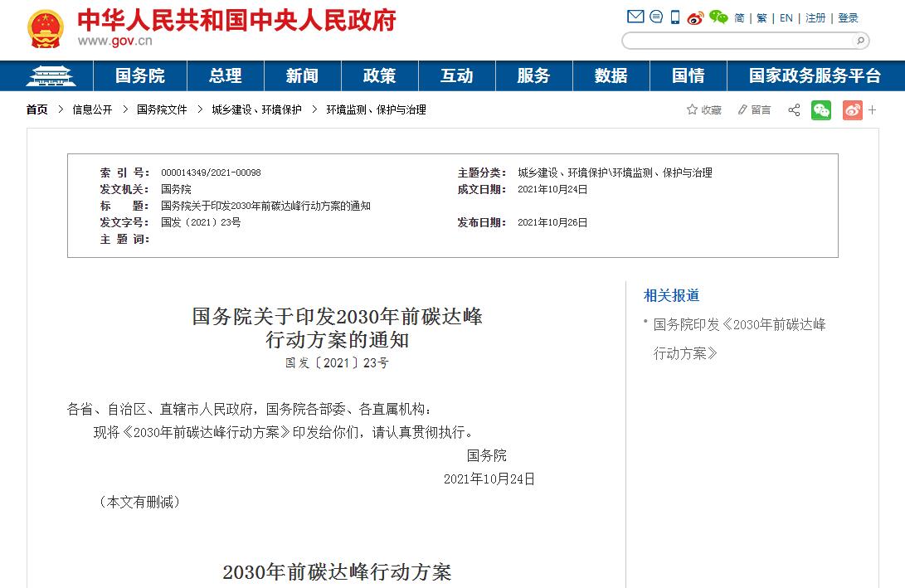
Task: Open 国家政务服务平台 navigation item
Action: click(x=815, y=75)
